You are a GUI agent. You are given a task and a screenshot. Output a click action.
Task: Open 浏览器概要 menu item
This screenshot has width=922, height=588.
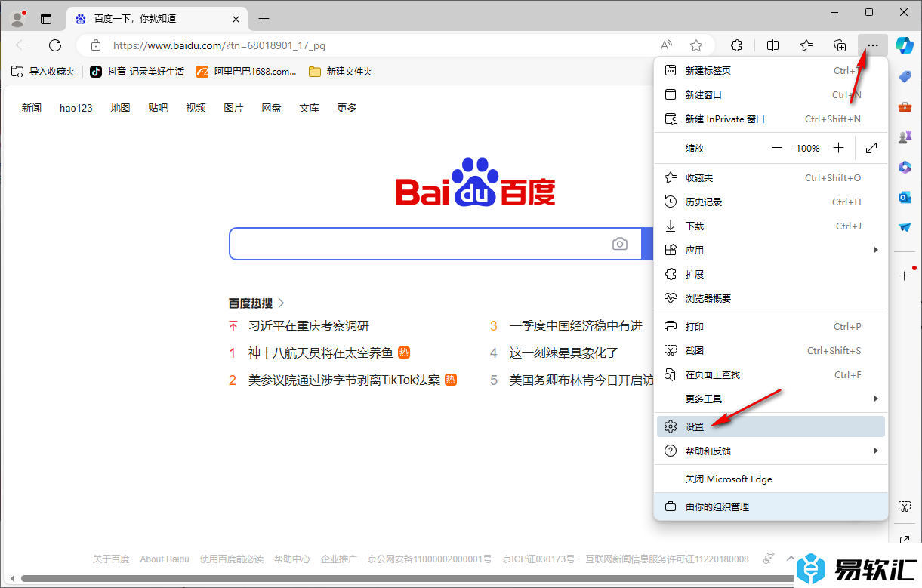click(770, 298)
